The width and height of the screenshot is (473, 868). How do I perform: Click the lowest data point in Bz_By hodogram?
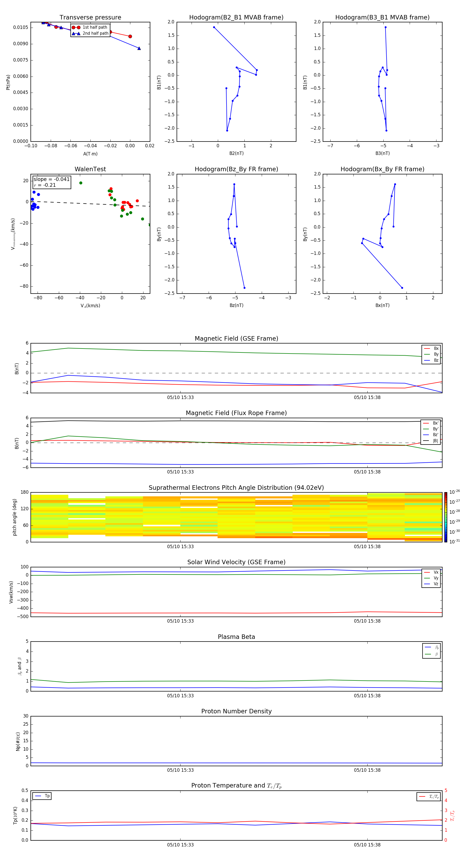point(244,288)
